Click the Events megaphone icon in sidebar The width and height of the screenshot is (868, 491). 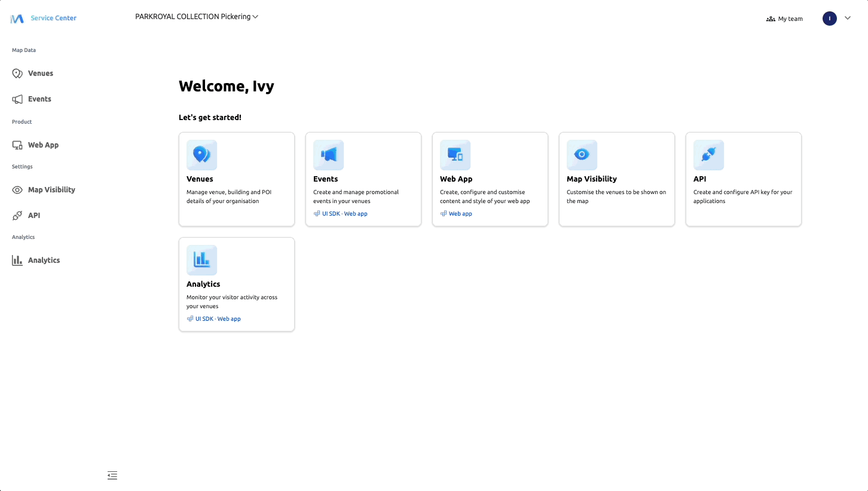click(x=17, y=99)
